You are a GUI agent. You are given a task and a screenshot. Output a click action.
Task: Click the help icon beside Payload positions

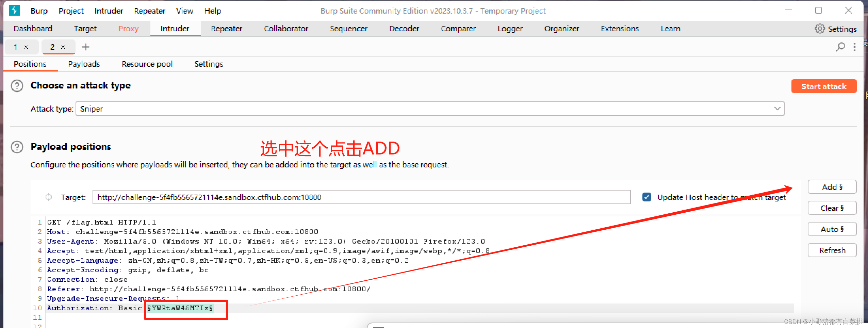coord(17,147)
